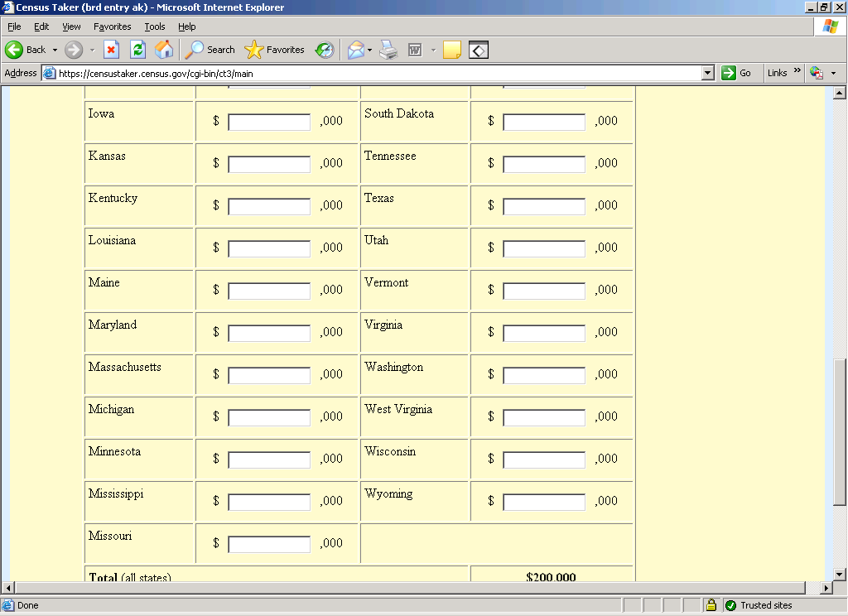
Task: Select the Iowa amount input box
Action: tap(269, 122)
